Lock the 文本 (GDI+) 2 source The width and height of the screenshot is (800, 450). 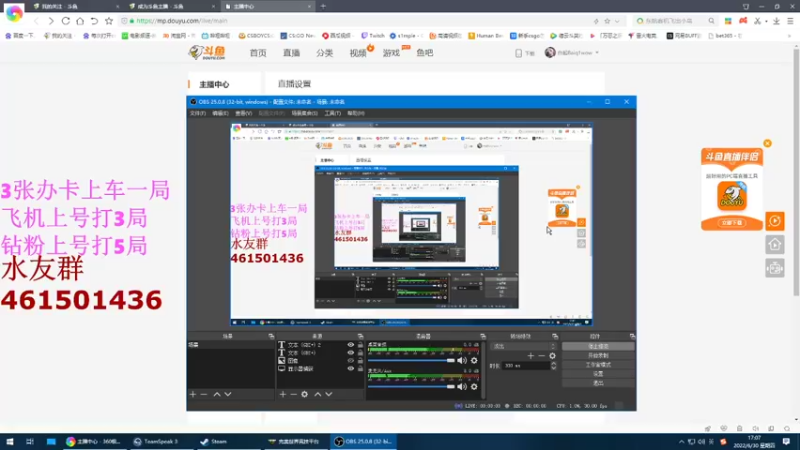[360, 345]
